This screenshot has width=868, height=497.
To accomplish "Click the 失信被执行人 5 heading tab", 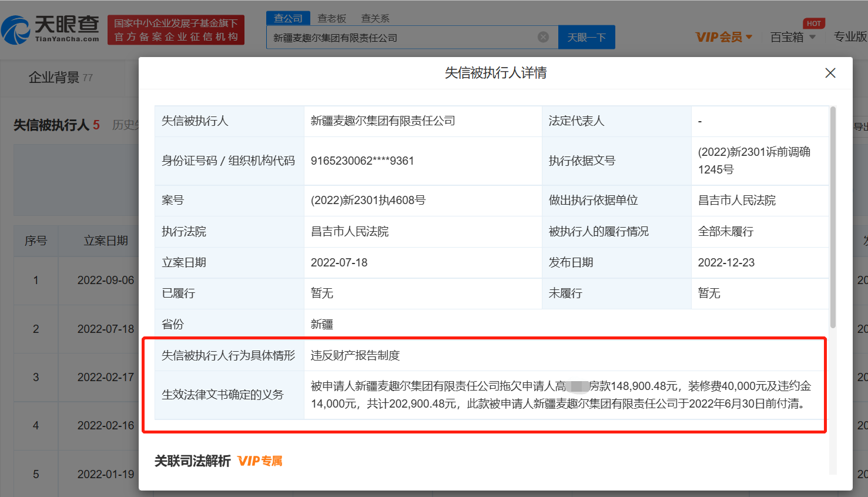I will click(56, 125).
